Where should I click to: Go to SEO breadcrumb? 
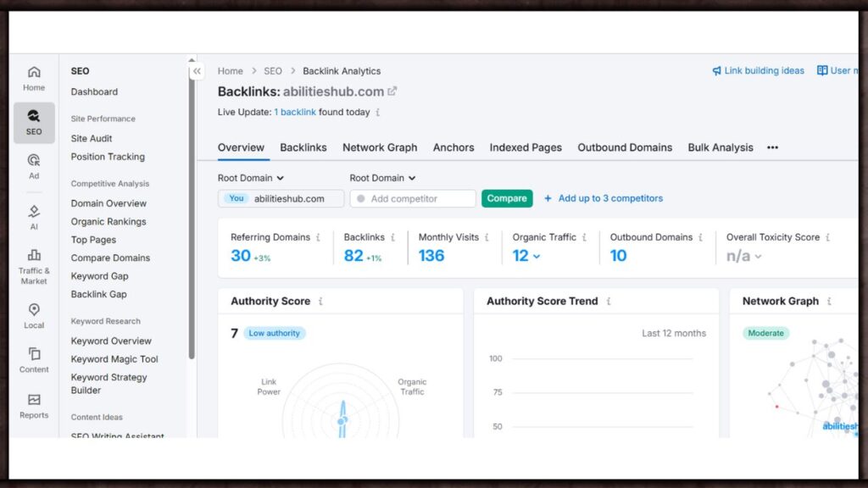tap(273, 71)
